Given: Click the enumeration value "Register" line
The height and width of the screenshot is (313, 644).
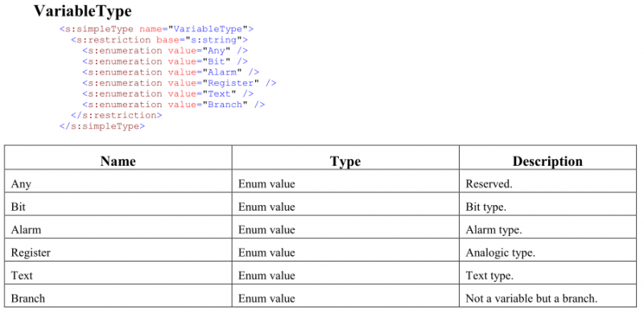Looking at the screenshot, I should (179, 83).
